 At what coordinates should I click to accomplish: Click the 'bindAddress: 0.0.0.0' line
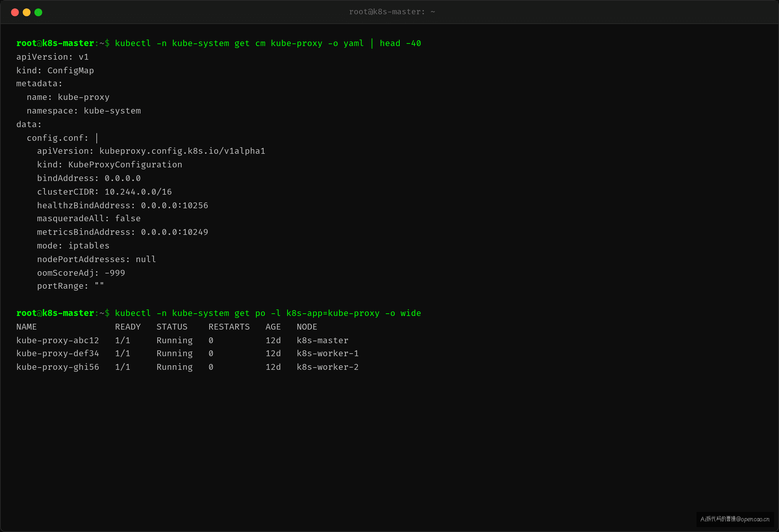click(x=89, y=178)
